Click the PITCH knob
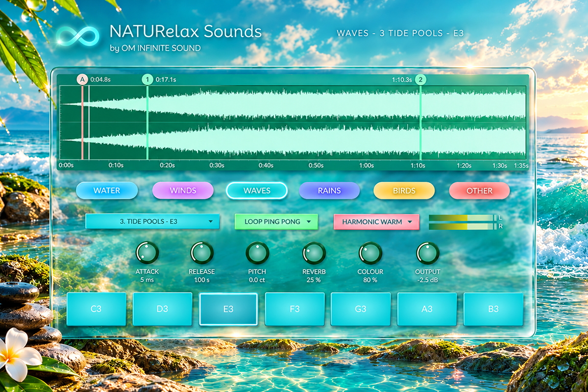The image size is (588, 392). [x=257, y=253]
